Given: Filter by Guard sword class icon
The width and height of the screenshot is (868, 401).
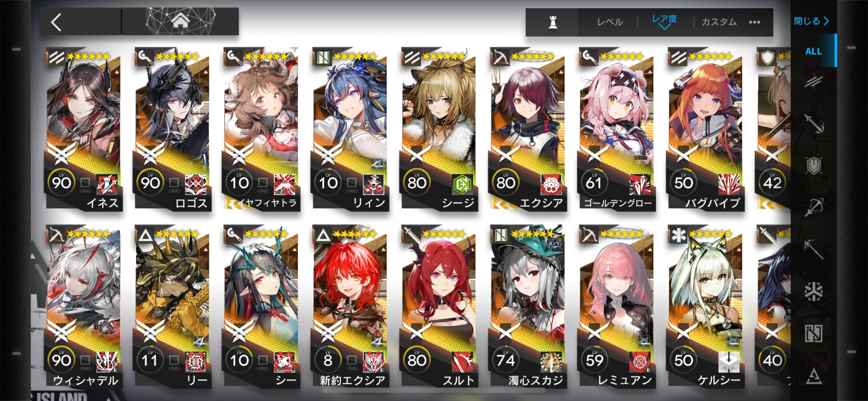Looking at the screenshot, I should coord(814,123).
